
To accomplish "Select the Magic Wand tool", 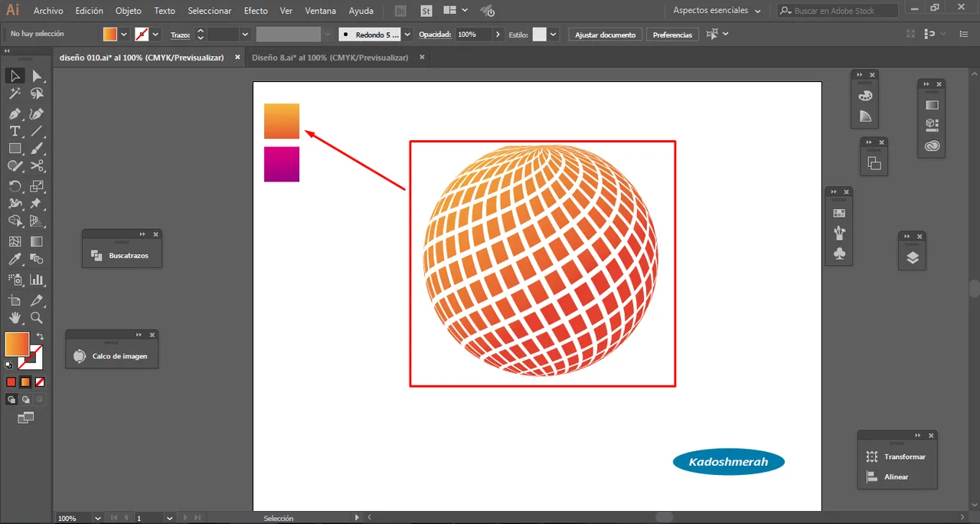I will [x=15, y=94].
